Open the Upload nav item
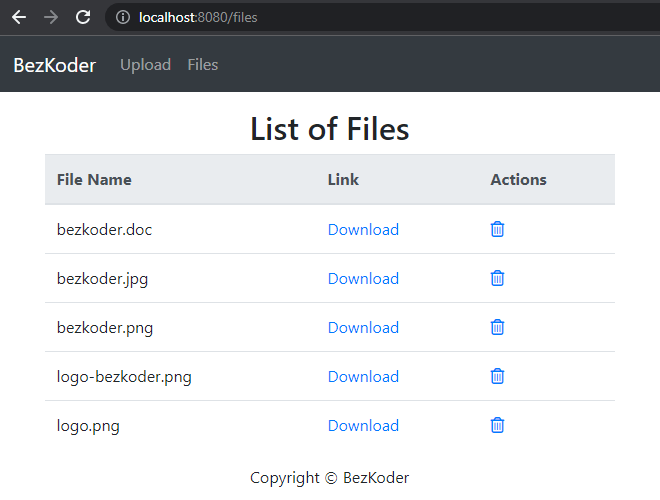This screenshot has height=500, width=660. click(x=145, y=65)
